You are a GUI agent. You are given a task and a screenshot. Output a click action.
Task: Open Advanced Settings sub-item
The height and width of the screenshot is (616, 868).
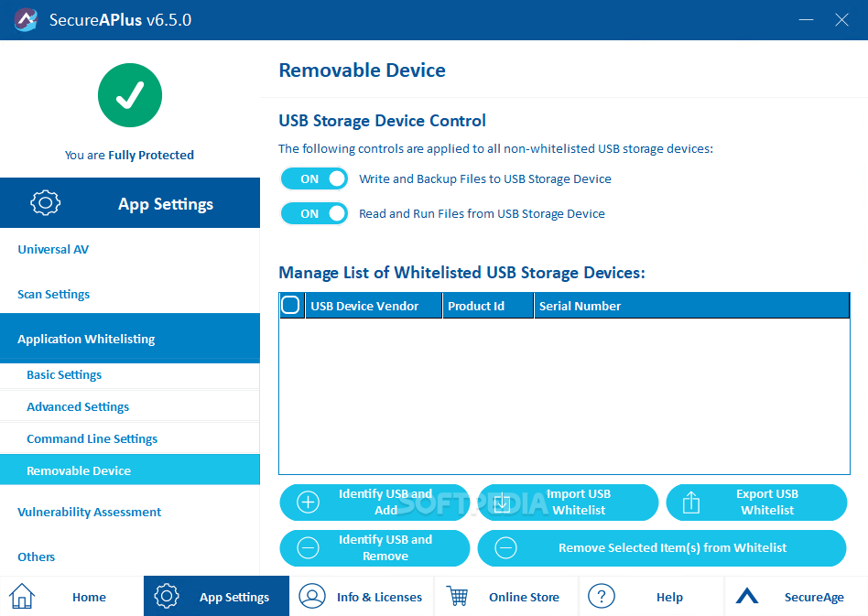pyautogui.click(x=129, y=406)
